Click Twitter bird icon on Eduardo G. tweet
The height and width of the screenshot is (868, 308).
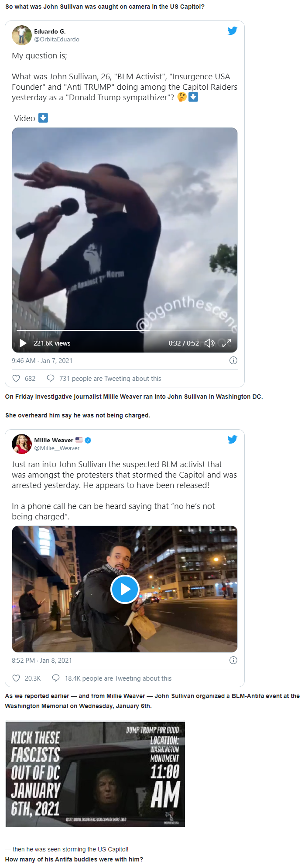click(x=232, y=31)
